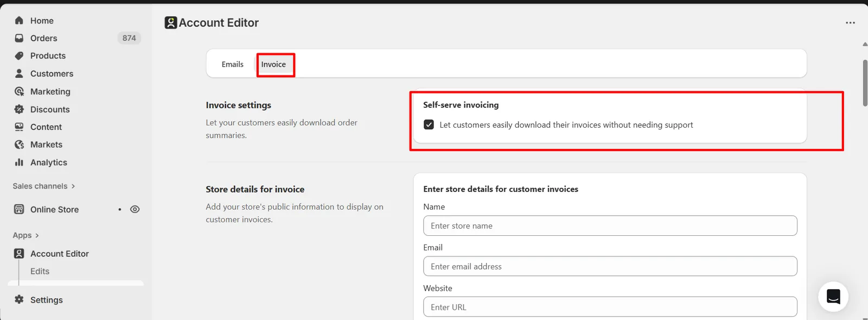Click "Enter store details for customer invoices" heading
Viewport: 868px width, 320px height.
pos(501,189)
